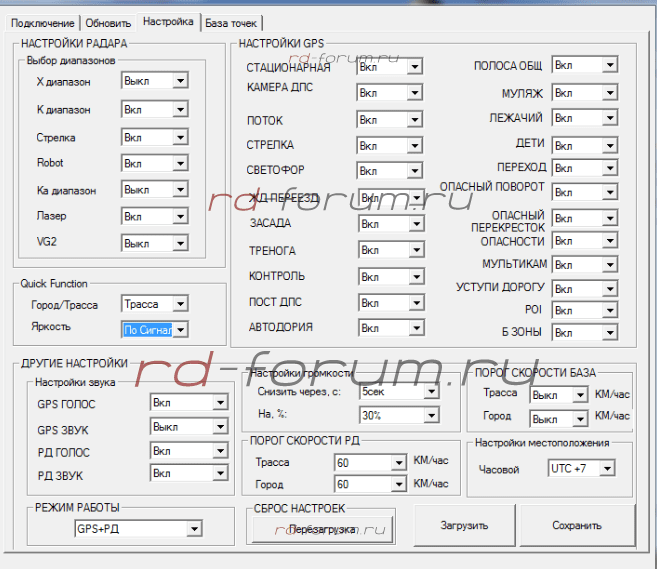Screen dimensions: 657x569
Task: Change the volume На, % dropdown
Action: pyautogui.click(x=399, y=415)
